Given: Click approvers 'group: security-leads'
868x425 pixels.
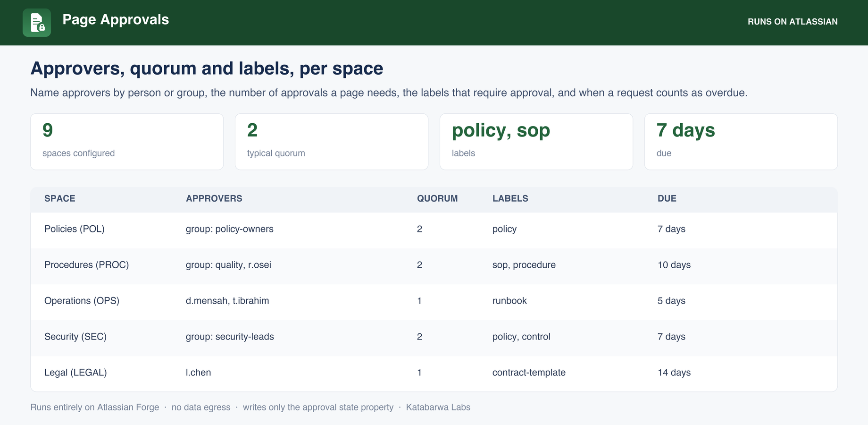Looking at the screenshot, I should 230,337.
